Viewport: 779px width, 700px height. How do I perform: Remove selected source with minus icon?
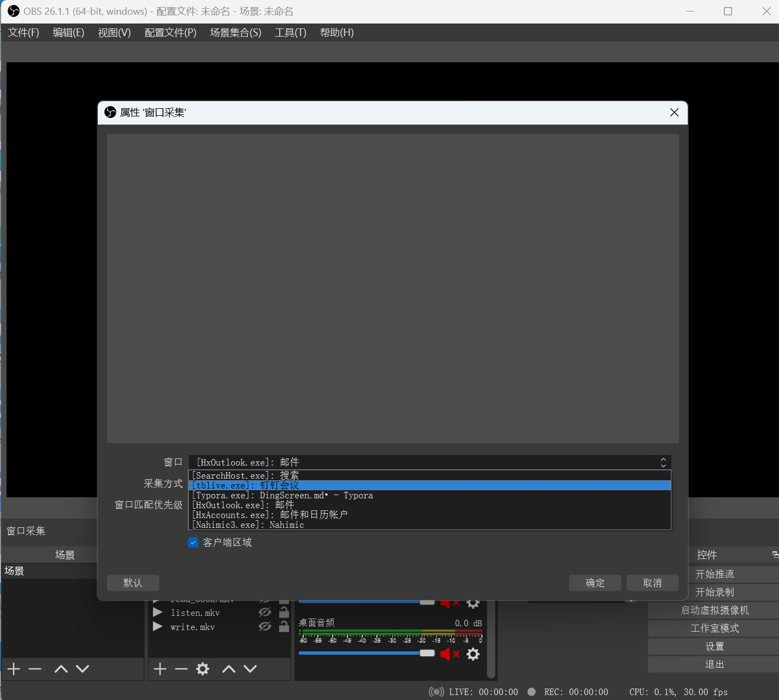tap(181, 669)
